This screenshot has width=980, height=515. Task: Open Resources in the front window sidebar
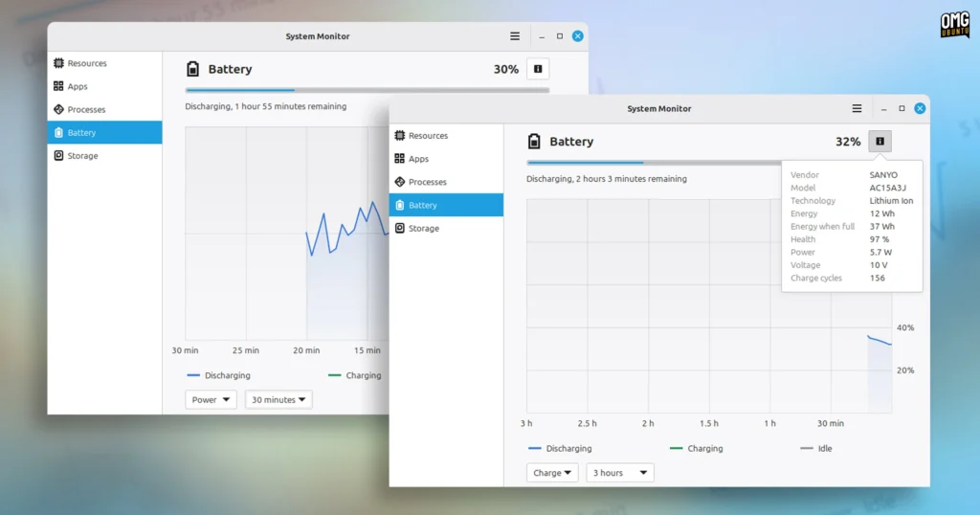click(446, 136)
